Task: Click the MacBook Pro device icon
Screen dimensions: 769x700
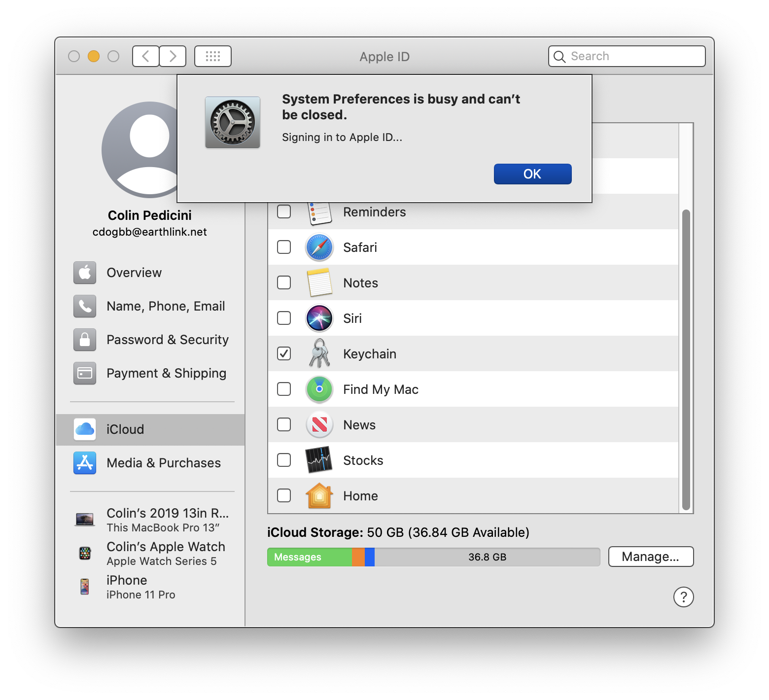Action: click(85, 520)
